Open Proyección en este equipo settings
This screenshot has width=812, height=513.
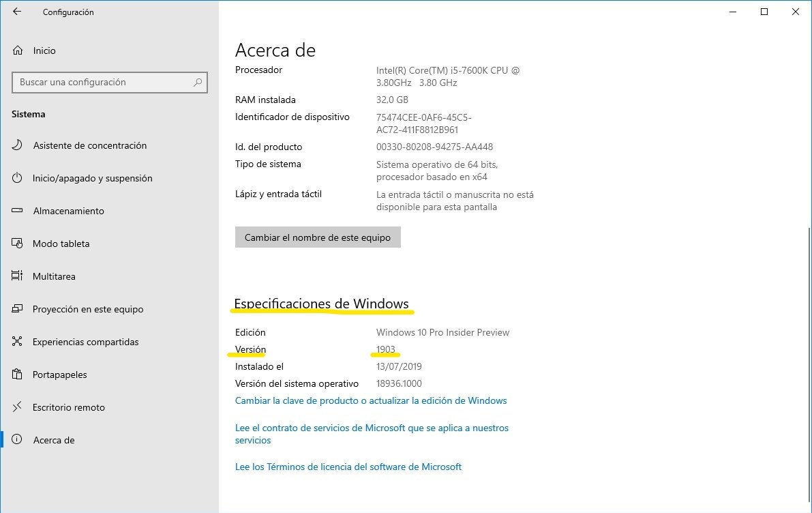tap(88, 309)
